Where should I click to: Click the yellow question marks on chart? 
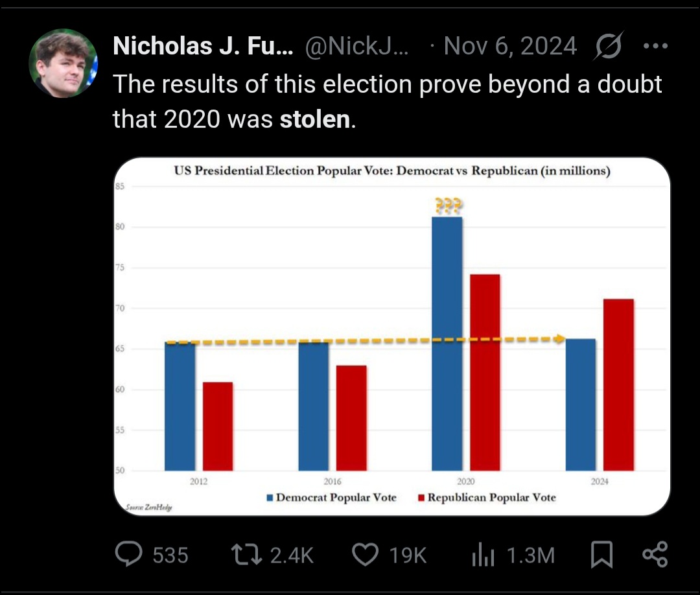point(449,205)
